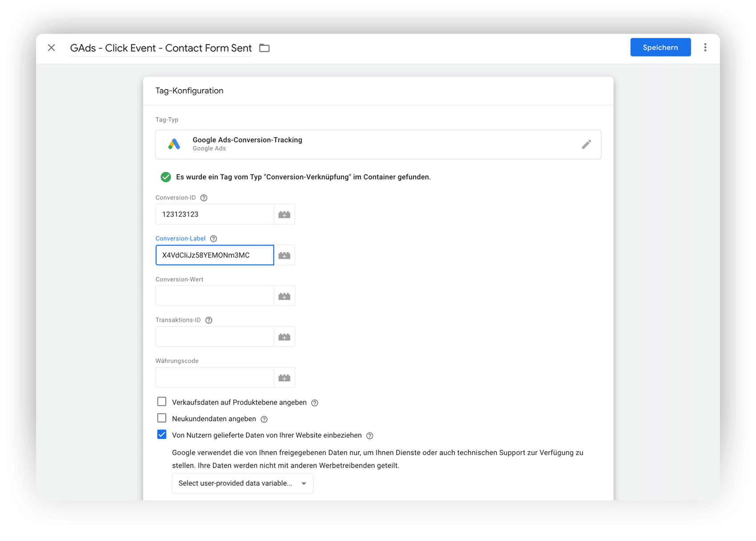756x541 pixels.
Task: Show help for Von Nutzern gelieferte Daten
Action: point(370,436)
